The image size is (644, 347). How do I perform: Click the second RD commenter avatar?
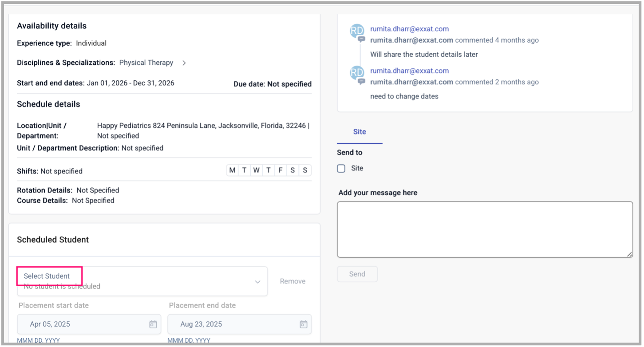pos(357,72)
